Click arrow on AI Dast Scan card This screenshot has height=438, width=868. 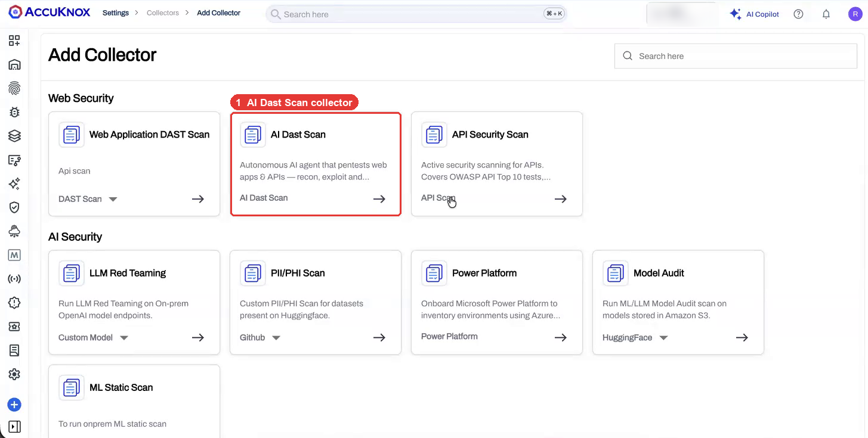click(x=379, y=199)
